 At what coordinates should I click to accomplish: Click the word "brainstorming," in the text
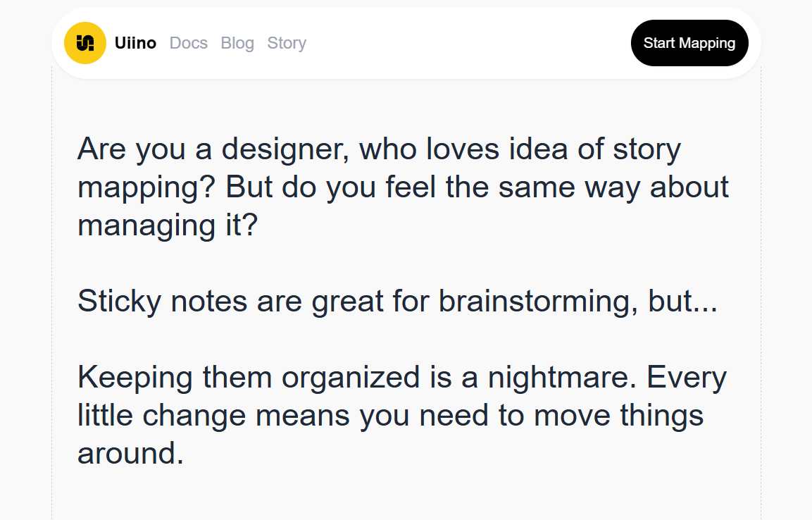point(539,302)
